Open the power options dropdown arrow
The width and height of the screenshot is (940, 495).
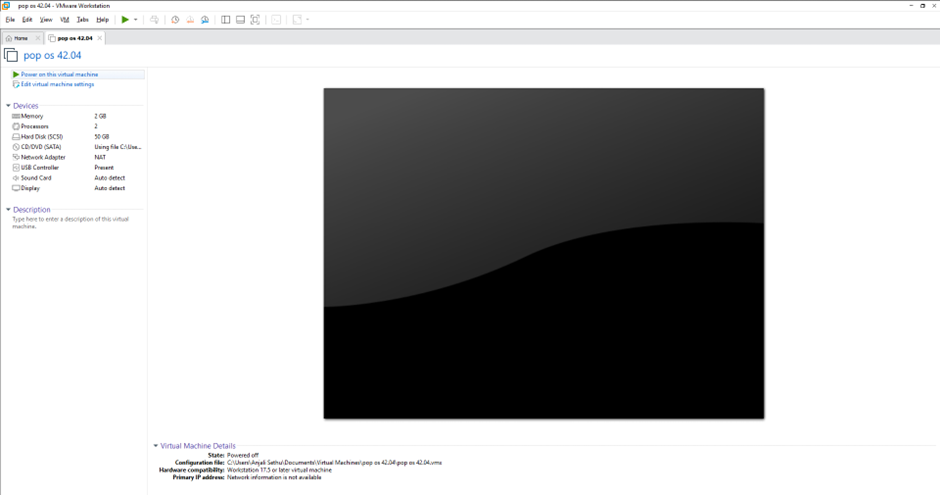coord(136,19)
